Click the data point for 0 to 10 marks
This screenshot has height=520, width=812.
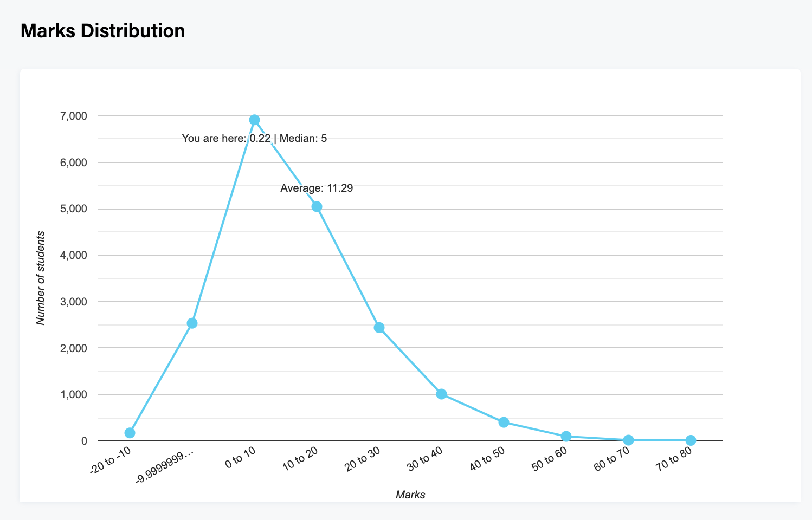click(254, 120)
